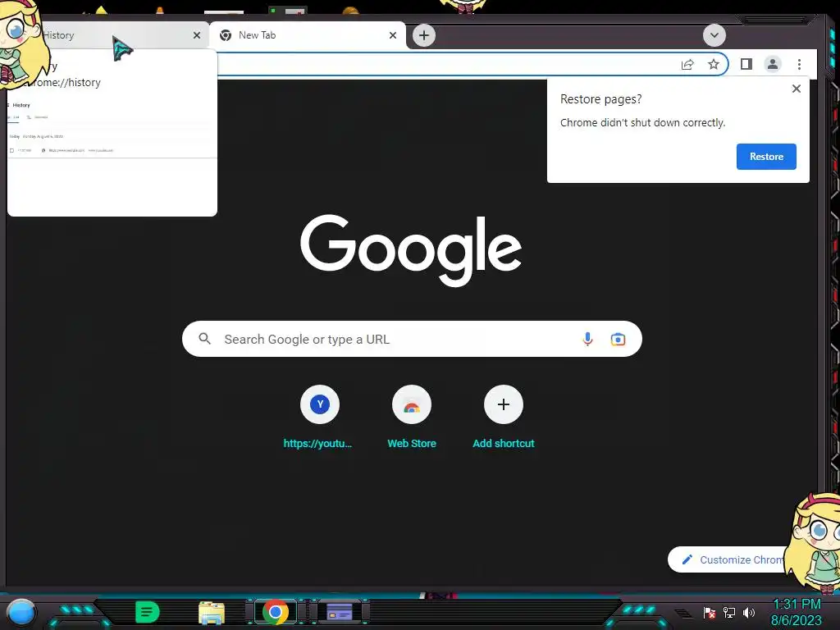840x630 pixels.
Task: Click the Add shortcut button
Action: (503, 418)
